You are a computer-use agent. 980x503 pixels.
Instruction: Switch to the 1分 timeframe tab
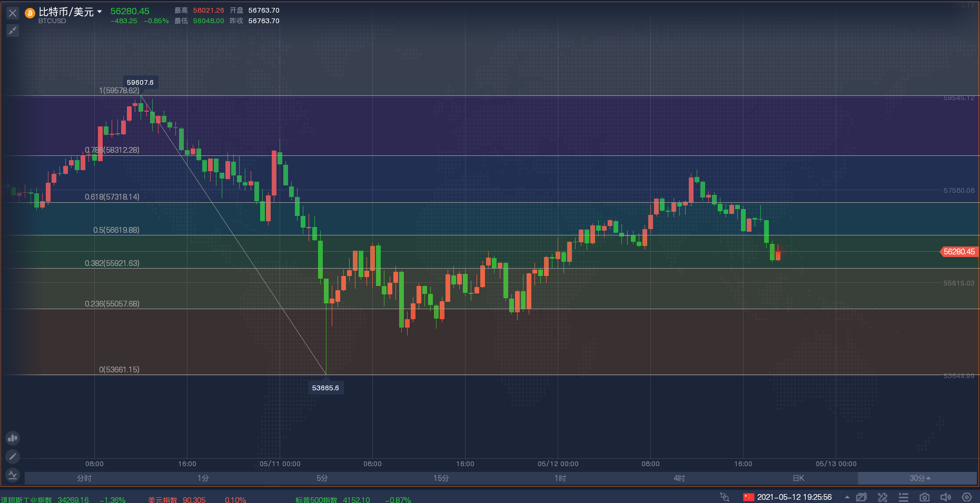click(x=203, y=478)
